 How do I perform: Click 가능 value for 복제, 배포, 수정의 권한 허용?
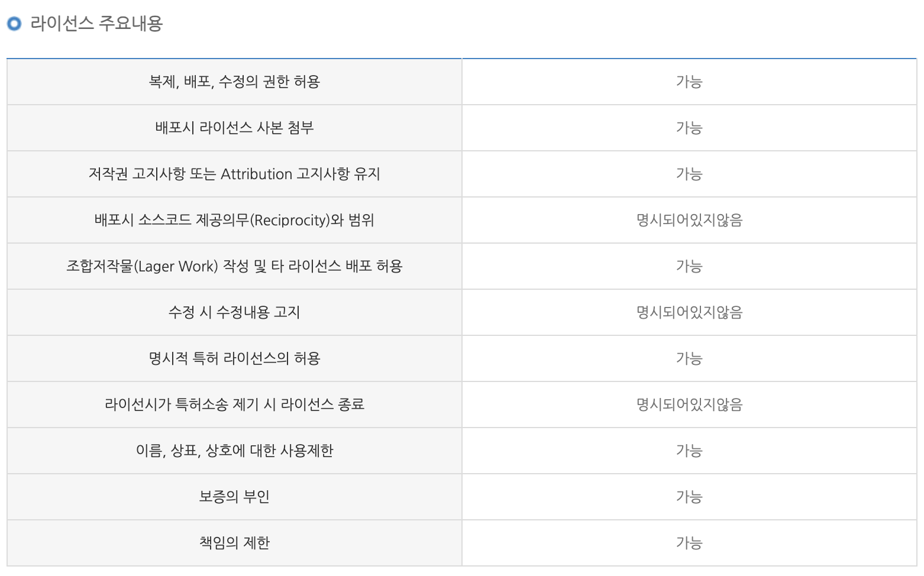coord(689,82)
